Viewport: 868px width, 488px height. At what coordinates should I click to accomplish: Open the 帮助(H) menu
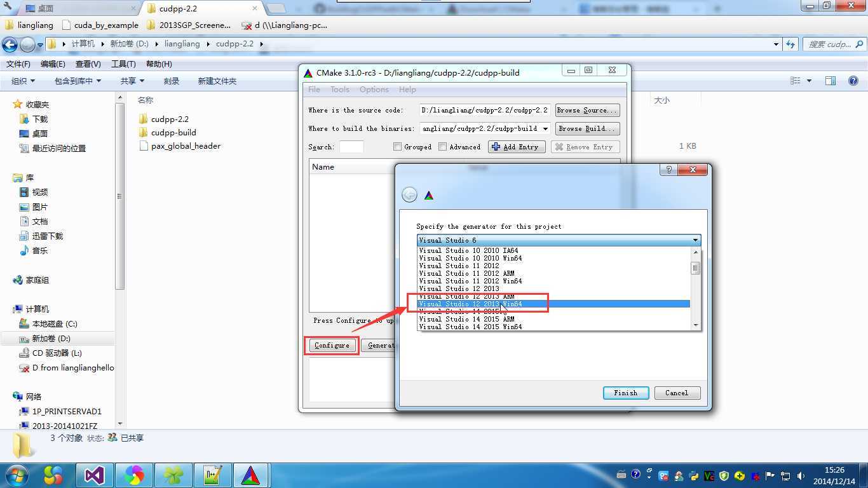tap(159, 64)
